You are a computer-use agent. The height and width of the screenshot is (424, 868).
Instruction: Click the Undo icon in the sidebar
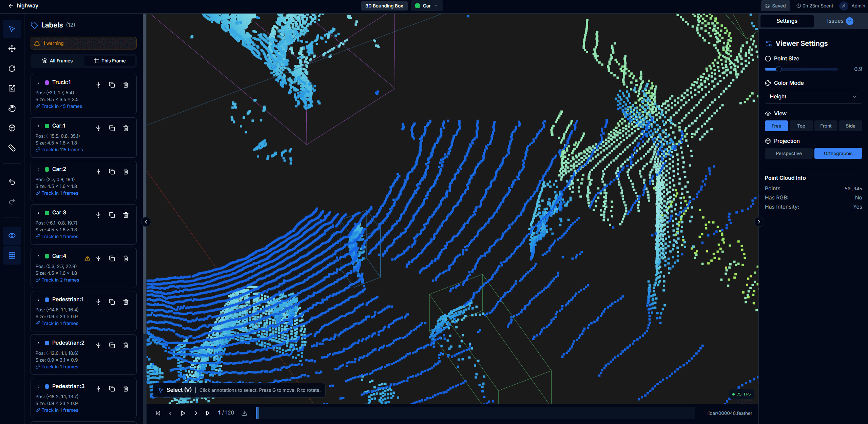12,182
